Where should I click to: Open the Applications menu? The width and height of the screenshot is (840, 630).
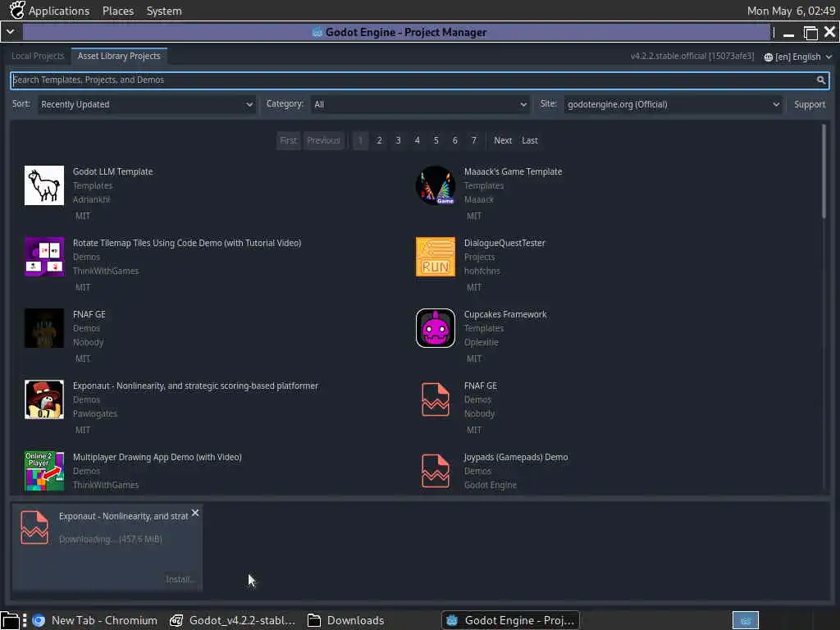(x=59, y=11)
